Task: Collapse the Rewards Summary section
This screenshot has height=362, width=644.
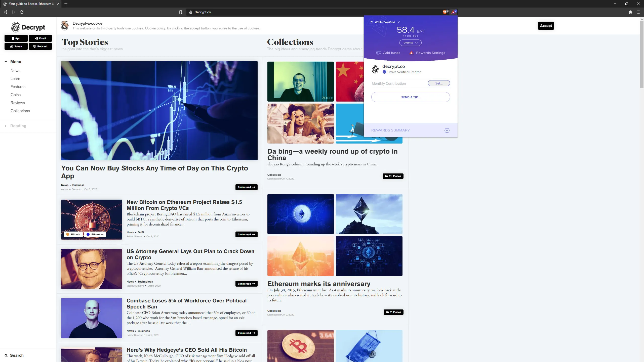Action: point(447,130)
